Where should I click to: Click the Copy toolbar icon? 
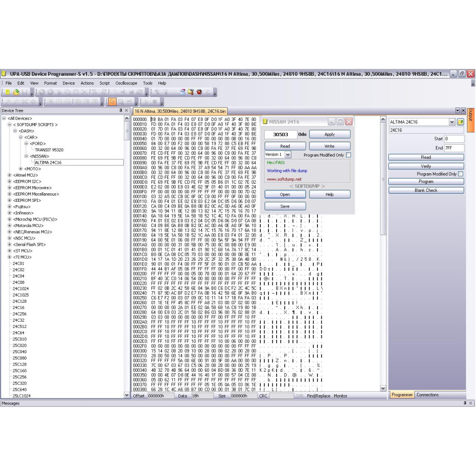68,92
